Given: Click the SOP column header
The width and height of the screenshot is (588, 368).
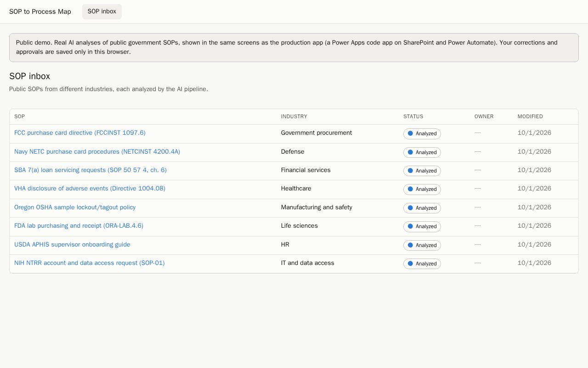Looking at the screenshot, I should point(19,117).
